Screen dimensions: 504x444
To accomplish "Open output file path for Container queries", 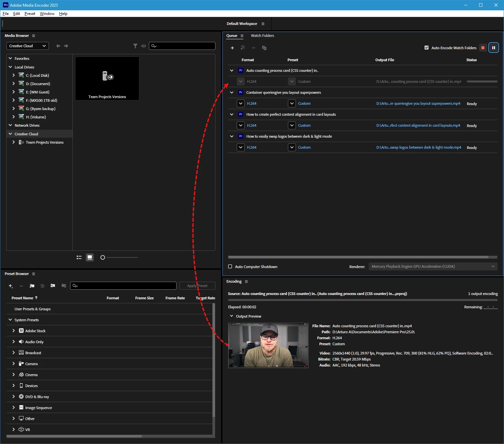I will coord(418,103).
